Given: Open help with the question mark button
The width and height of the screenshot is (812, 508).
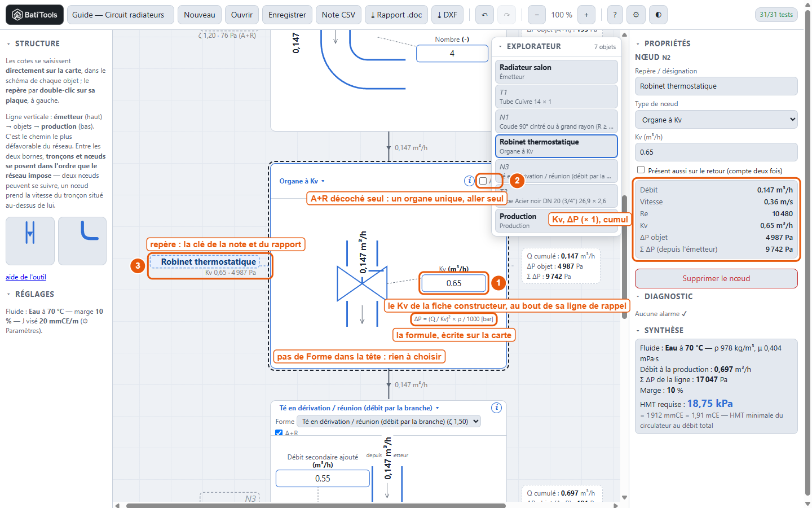Looking at the screenshot, I should coord(615,15).
